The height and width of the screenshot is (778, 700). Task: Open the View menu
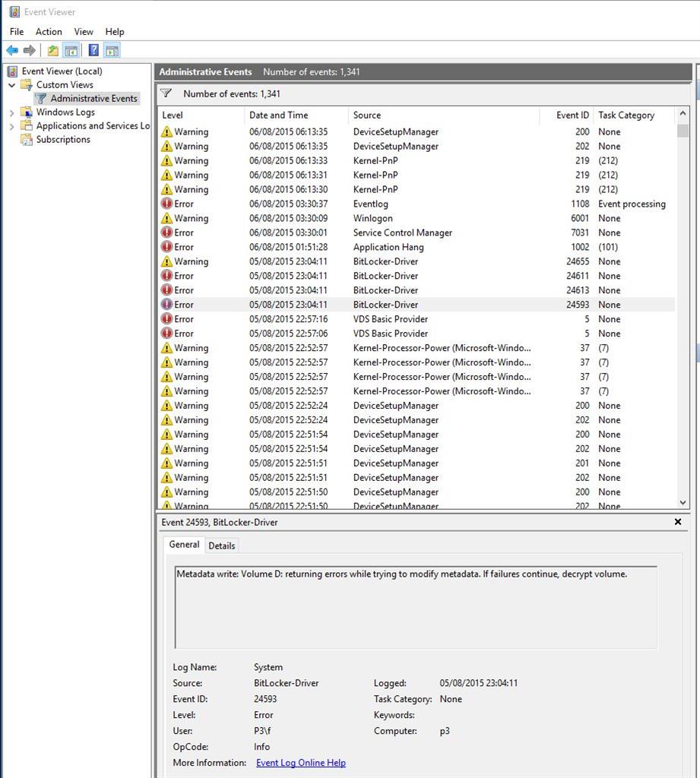click(x=84, y=32)
